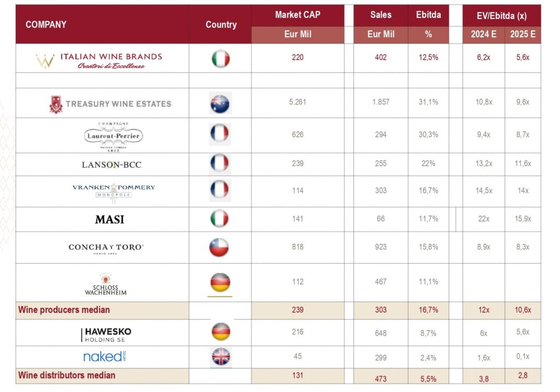Select the Wine producers median row label
The image size is (560, 392).
click(x=64, y=309)
